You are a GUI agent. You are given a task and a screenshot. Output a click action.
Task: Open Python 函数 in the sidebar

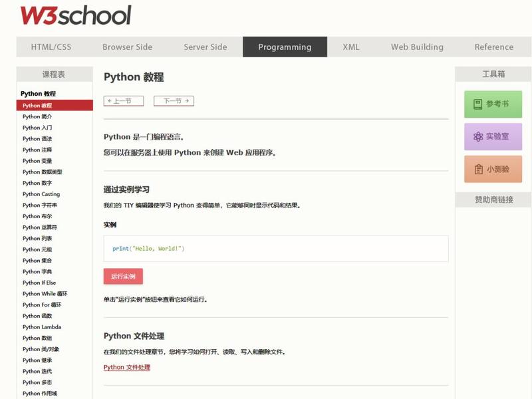point(37,316)
